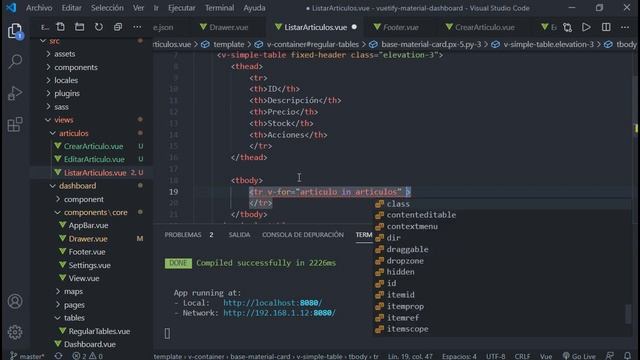640x360 pixels.
Task: Open errors and warnings status indicator
Action: pos(87,356)
